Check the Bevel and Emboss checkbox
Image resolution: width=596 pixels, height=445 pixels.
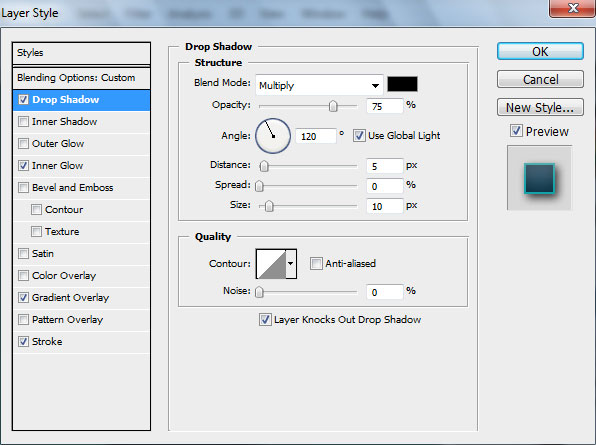pyautogui.click(x=24, y=188)
